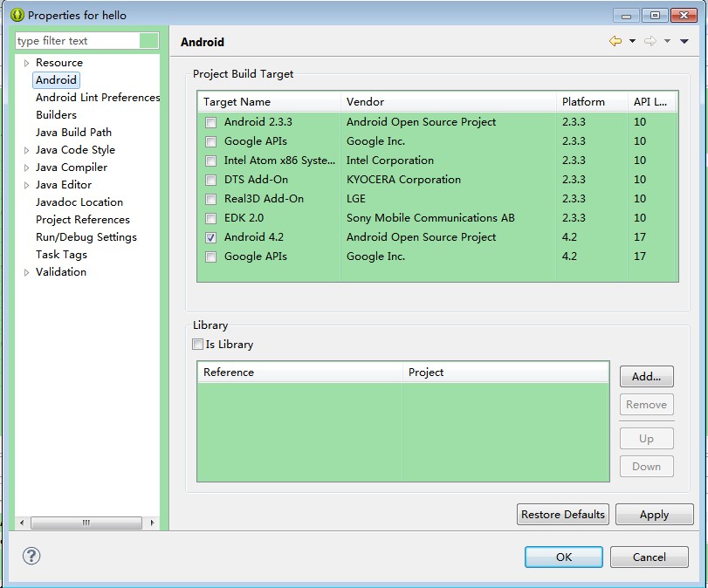The image size is (708, 588).
Task: Clear the filter text using the field's end button
Action: pyautogui.click(x=149, y=41)
